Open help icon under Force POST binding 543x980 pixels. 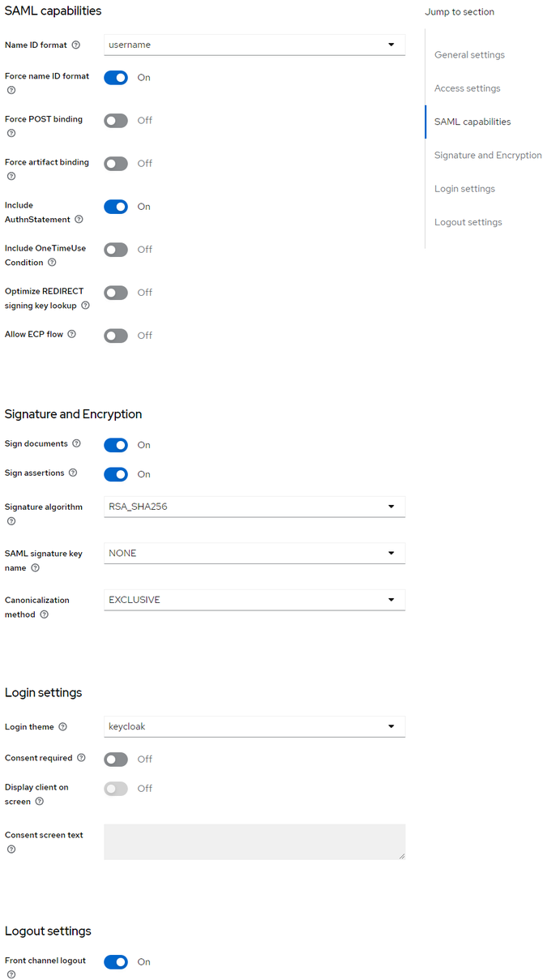point(11,133)
